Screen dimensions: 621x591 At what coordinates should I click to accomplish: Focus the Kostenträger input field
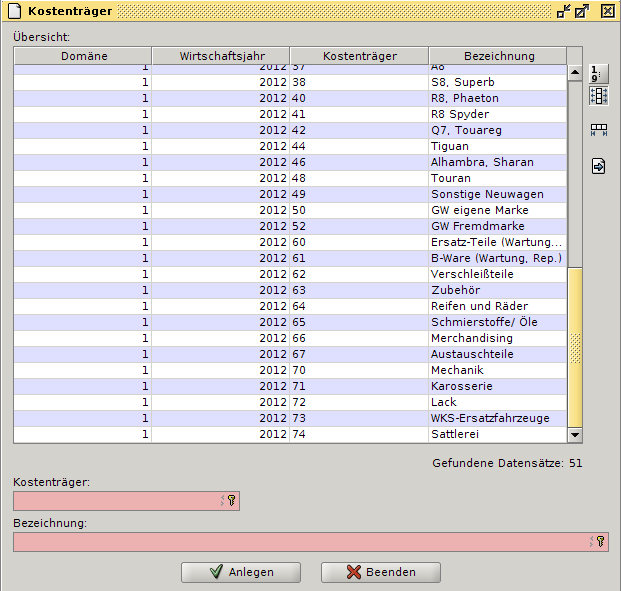coord(115,501)
